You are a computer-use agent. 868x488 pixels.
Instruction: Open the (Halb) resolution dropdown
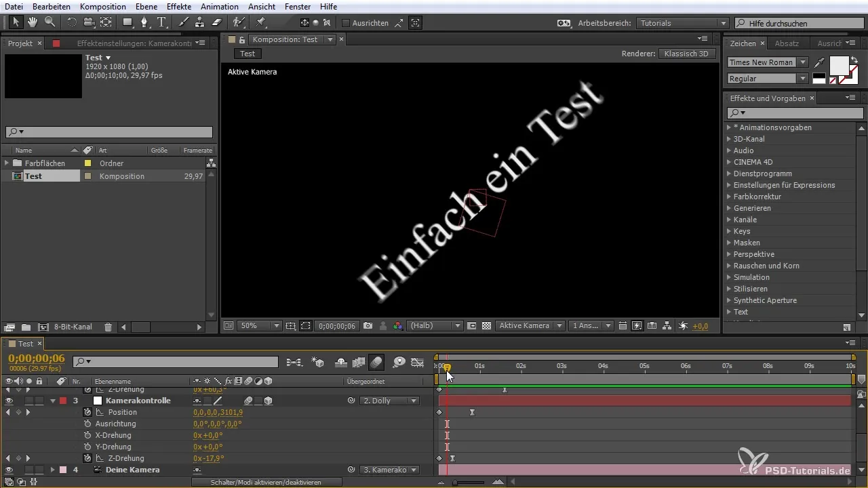pos(435,325)
